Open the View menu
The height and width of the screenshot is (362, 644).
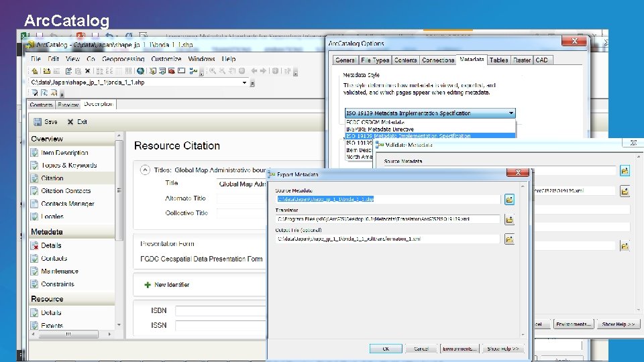72,59
